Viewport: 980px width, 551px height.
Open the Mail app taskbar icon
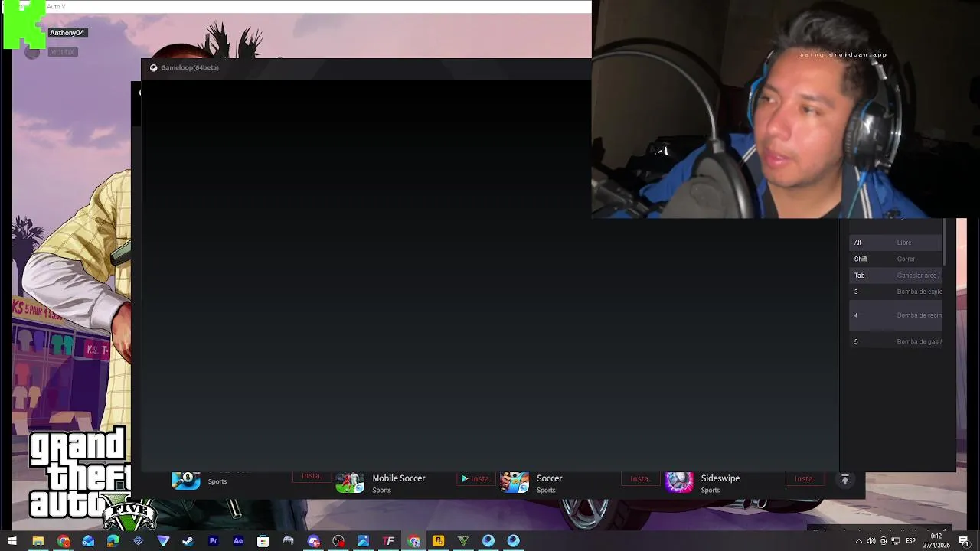88,541
